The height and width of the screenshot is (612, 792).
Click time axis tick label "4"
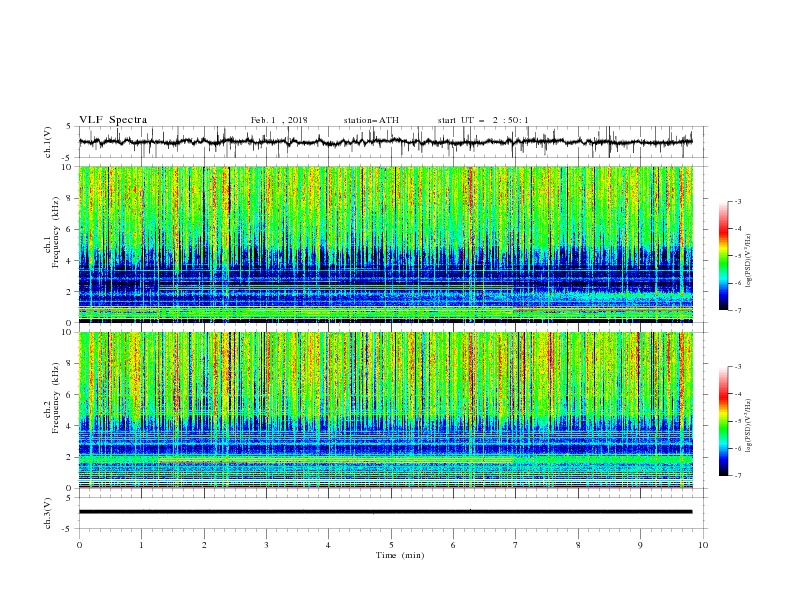pyautogui.click(x=328, y=545)
